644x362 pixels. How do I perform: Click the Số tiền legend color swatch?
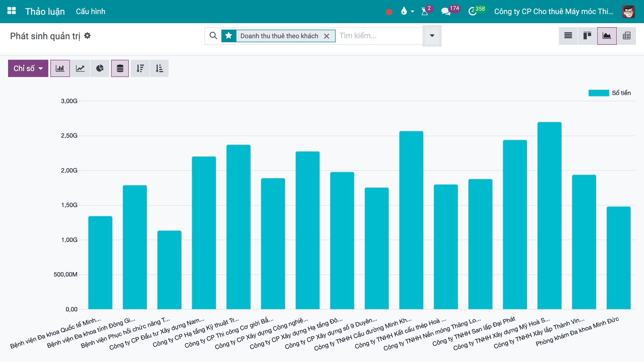(599, 93)
